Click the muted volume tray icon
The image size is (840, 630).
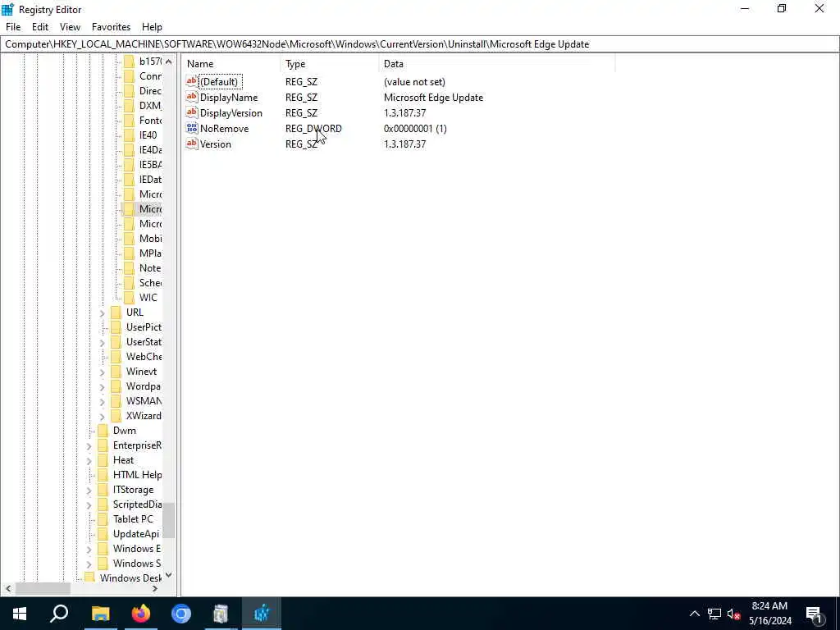[733, 614]
